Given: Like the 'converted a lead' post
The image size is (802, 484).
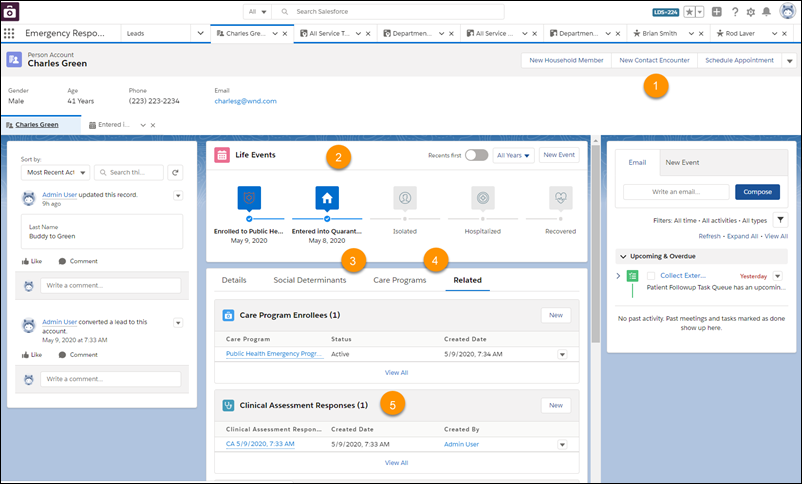Looking at the screenshot, I should (x=31, y=355).
